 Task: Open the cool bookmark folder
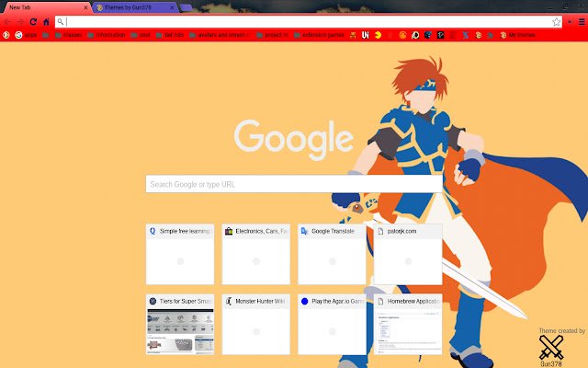[141, 35]
